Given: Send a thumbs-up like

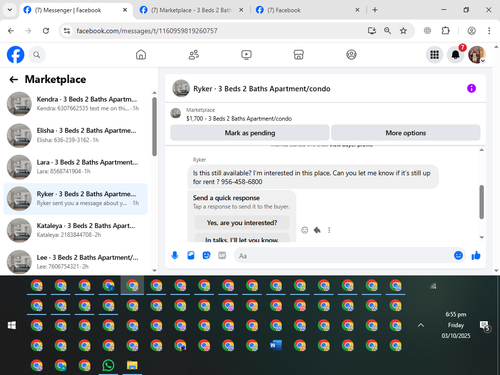Looking at the screenshot, I should click(476, 256).
